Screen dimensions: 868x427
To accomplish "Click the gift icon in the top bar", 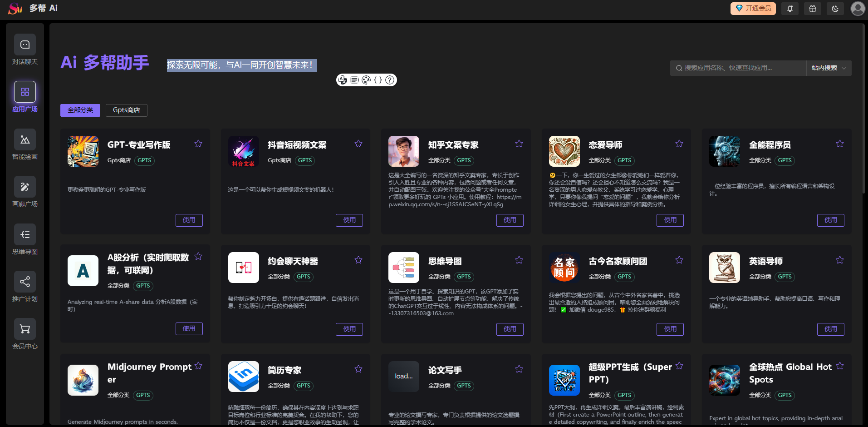I will click(x=812, y=8).
